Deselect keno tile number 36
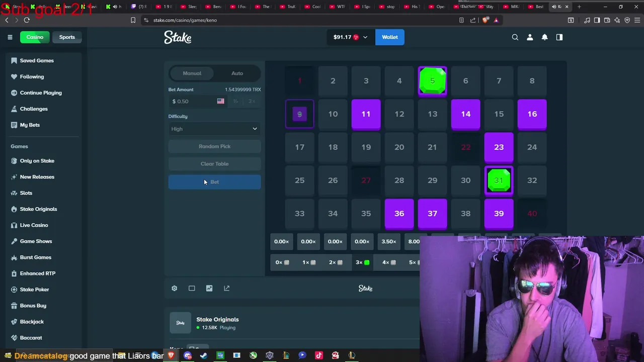Image resolution: width=644 pixels, height=362 pixels. click(399, 213)
